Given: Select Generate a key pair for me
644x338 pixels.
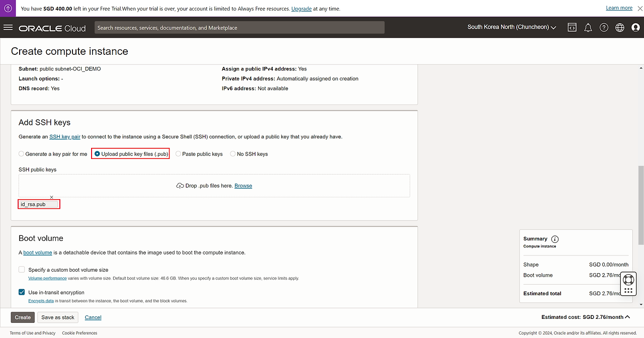Looking at the screenshot, I should click(x=21, y=154).
